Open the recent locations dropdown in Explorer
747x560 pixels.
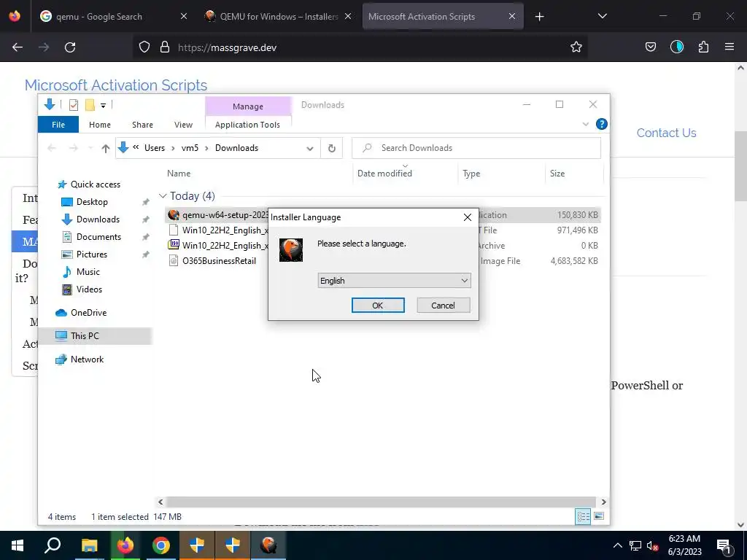[90, 148]
